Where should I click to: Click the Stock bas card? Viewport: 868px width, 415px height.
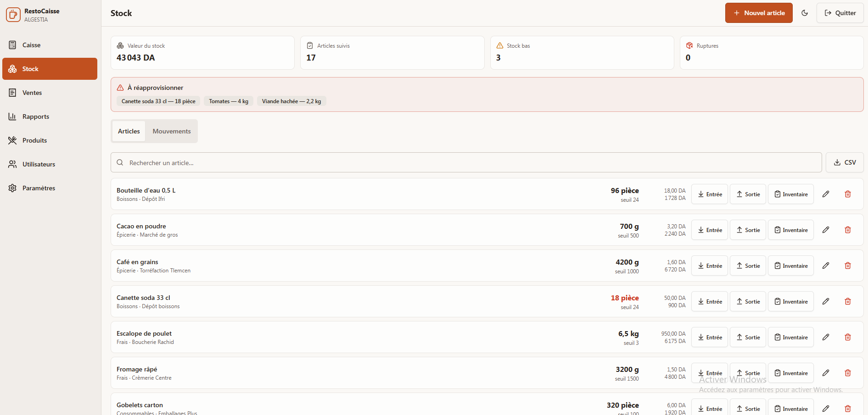(582, 53)
